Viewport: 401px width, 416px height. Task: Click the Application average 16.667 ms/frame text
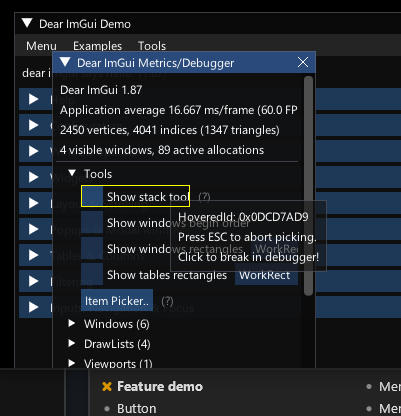(179, 110)
